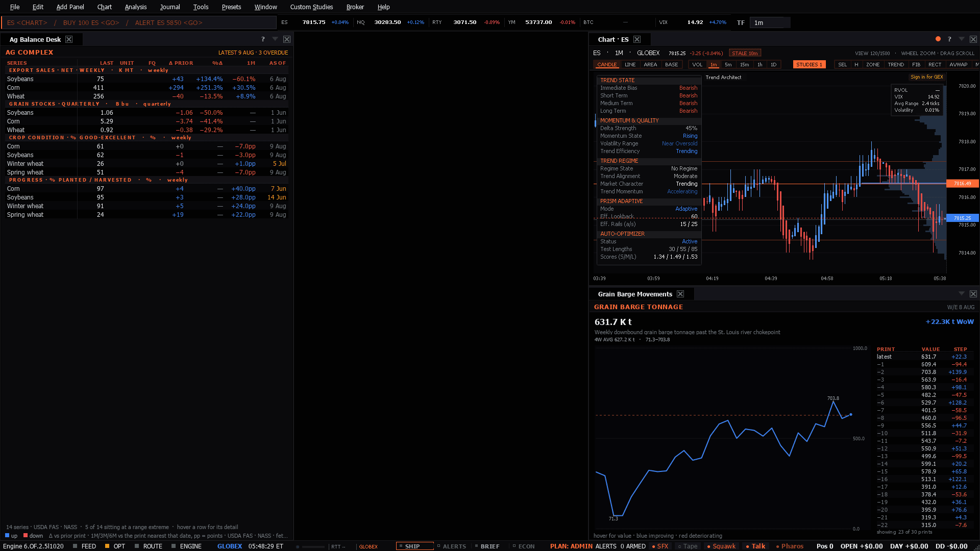Pick the ZONE drawing tool
The image size is (980, 551).
pos(873,65)
